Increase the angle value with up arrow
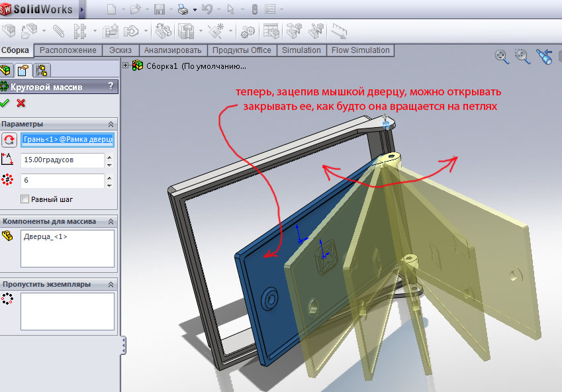This screenshot has width=562, height=392. click(x=109, y=157)
